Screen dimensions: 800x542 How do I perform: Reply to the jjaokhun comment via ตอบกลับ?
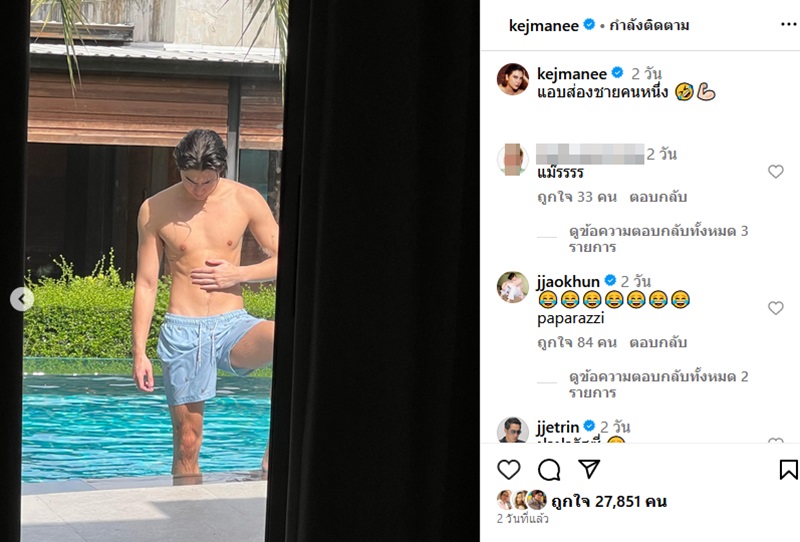[658, 342]
